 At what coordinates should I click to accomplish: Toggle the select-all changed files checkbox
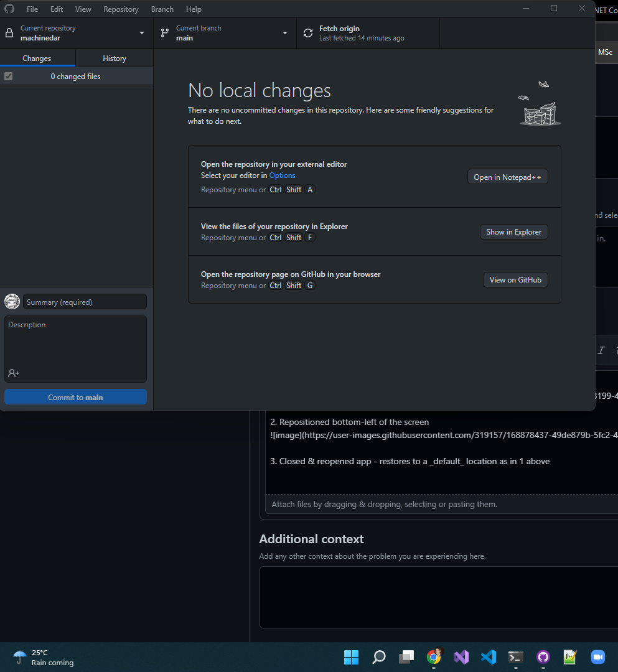8,76
